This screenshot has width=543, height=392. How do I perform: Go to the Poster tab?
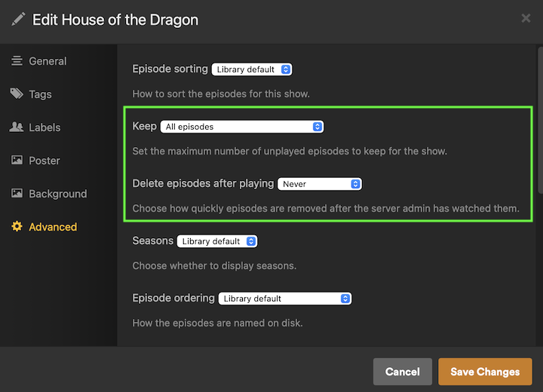[44, 161]
